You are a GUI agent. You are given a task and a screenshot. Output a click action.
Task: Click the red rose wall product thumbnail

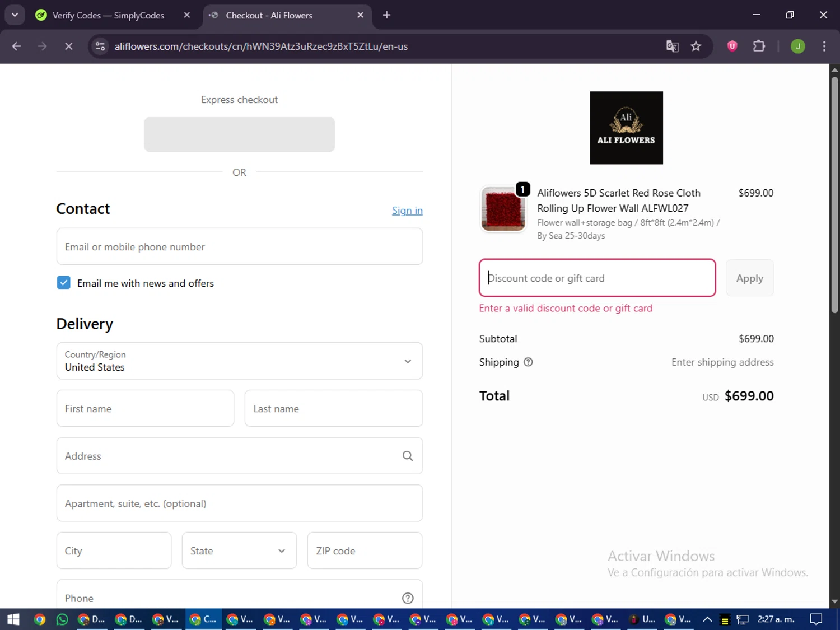coord(503,209)
